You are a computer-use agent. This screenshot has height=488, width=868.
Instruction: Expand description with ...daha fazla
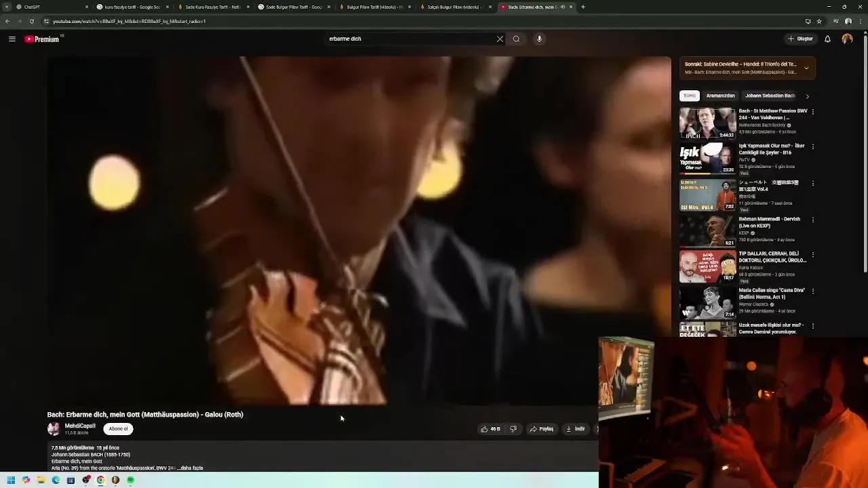pyautogui.click(x=190, y=468)
